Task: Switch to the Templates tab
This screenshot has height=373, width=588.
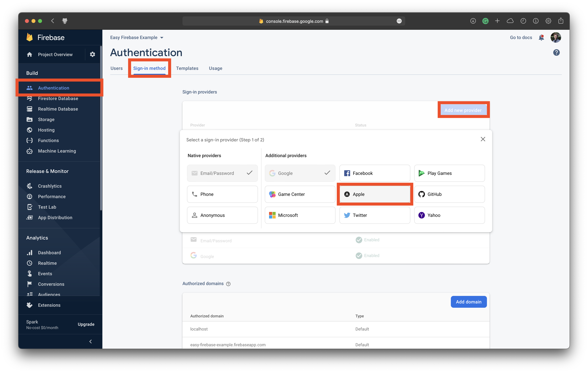Action: coord(187,68)
